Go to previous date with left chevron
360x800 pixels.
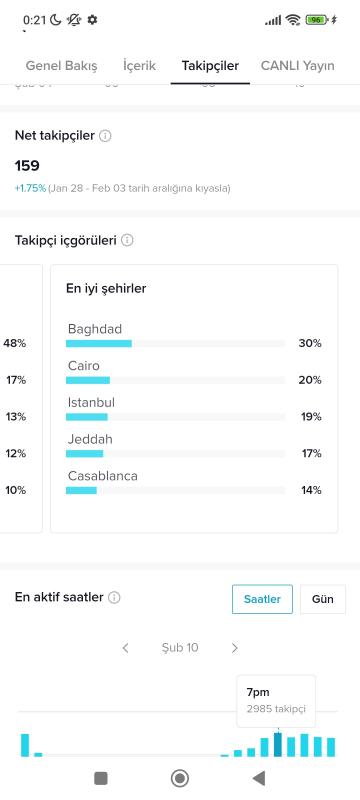[x=125, y=648]
